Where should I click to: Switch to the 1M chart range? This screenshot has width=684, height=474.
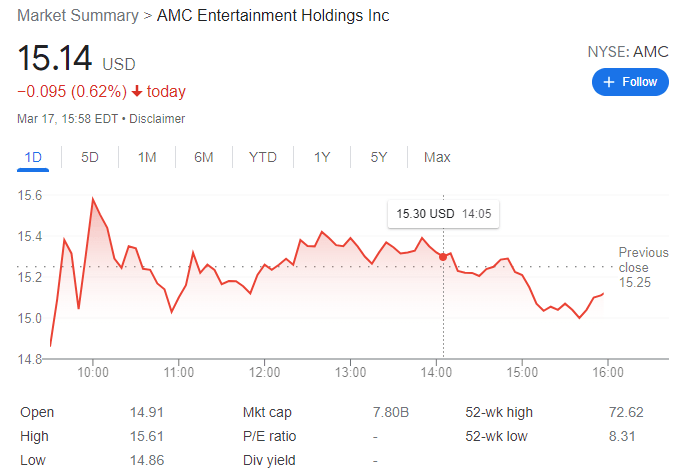click(x=147, y=157)
